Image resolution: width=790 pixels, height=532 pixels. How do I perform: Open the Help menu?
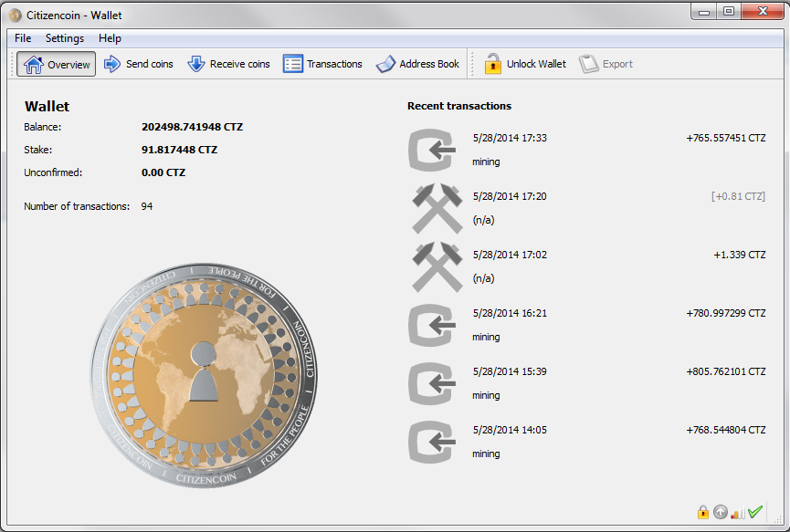110,38
